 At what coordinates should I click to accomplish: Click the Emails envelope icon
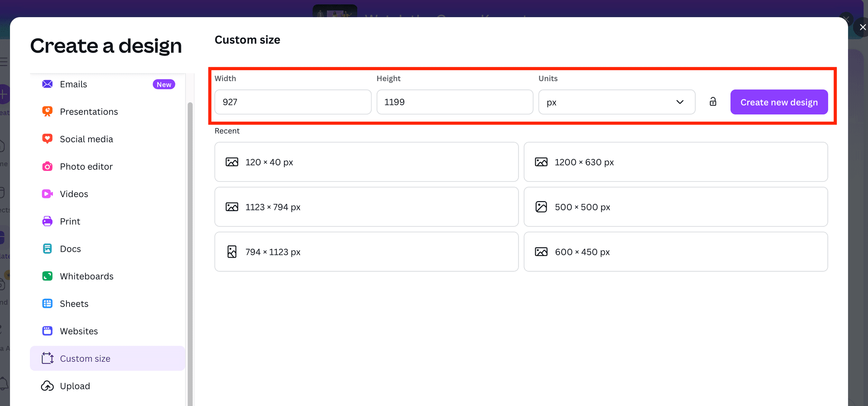pyautogui.click(x=47, y=84)
